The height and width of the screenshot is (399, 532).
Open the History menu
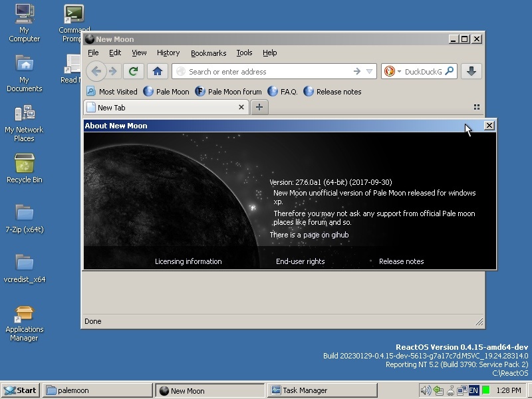click(x=168, y=53)
